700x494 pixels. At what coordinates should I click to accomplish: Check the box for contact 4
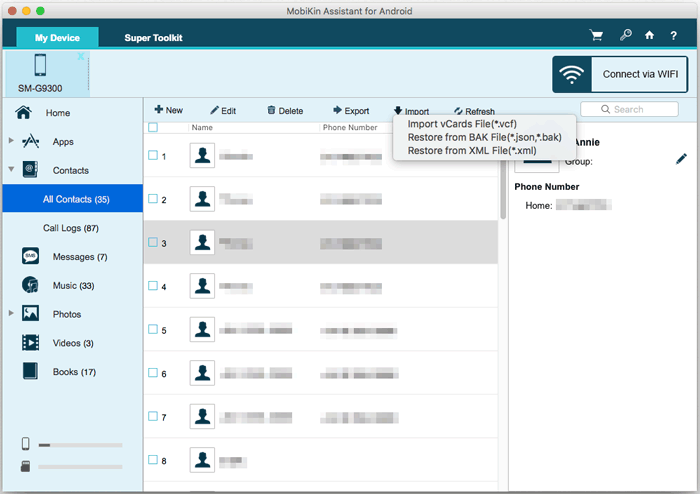153,286
